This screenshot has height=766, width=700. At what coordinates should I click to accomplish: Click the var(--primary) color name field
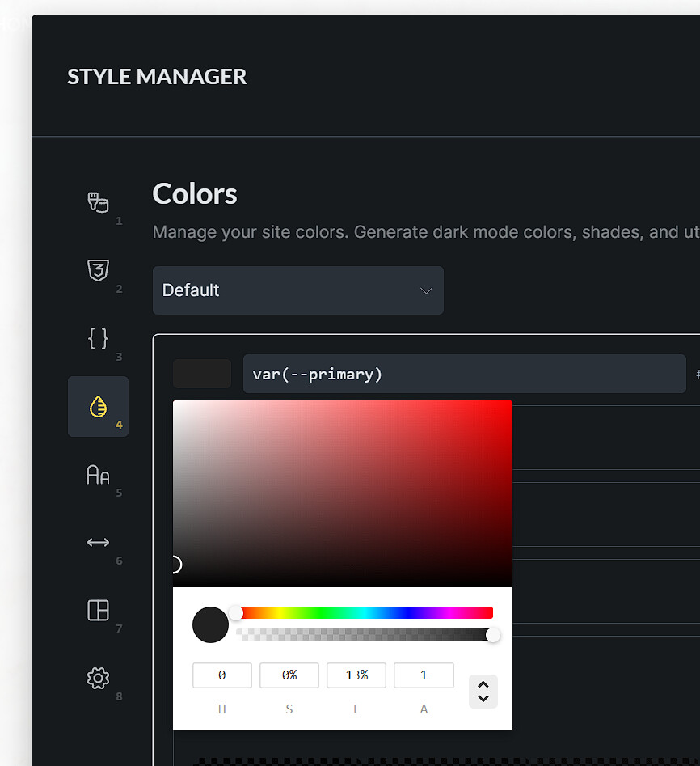click(464, 374)
